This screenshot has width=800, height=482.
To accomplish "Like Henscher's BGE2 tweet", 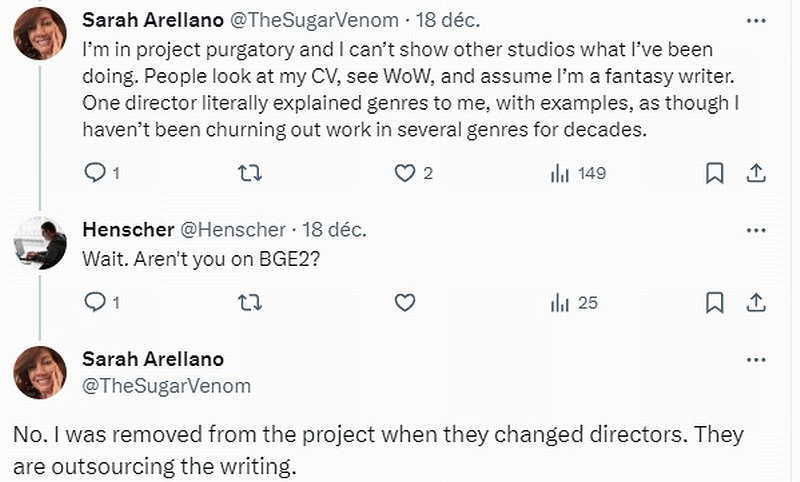I will (x=405, y=301).
